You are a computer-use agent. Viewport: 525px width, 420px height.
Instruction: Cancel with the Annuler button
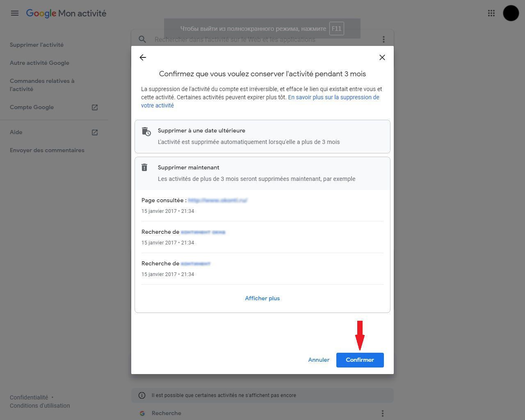319,360
